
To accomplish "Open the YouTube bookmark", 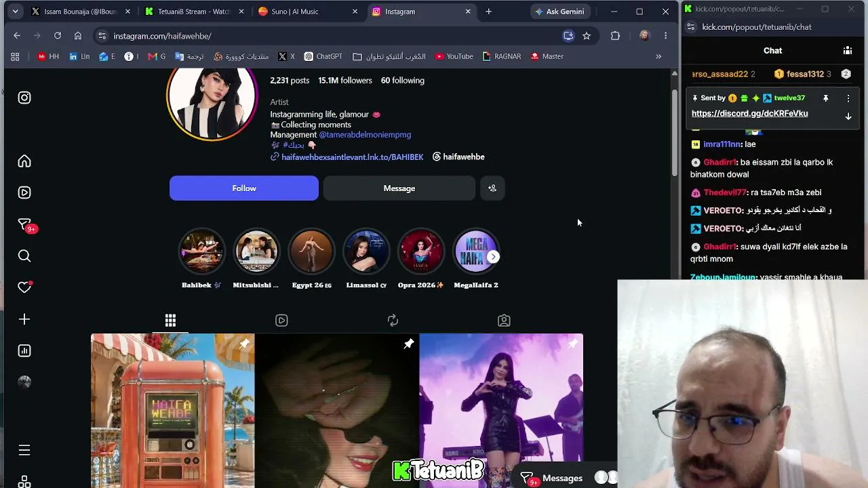I will click(454, 56).
